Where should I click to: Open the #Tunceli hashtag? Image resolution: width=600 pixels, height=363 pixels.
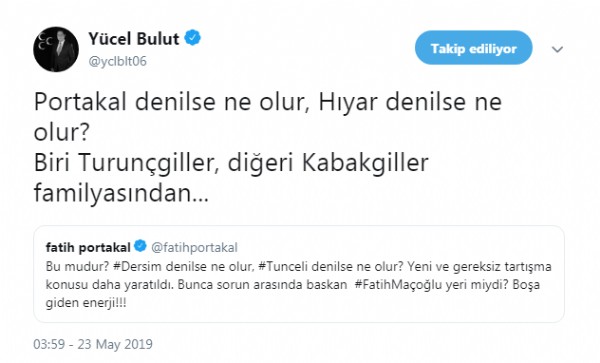[283, 266]
